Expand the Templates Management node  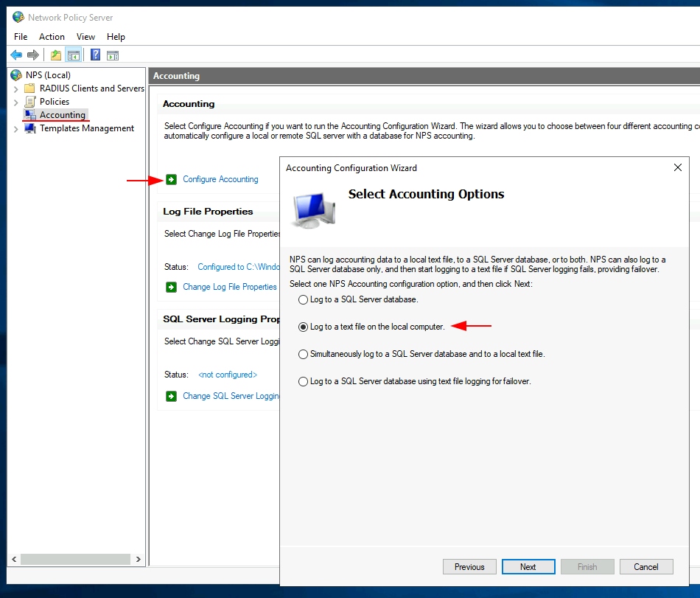pos(16,129)
